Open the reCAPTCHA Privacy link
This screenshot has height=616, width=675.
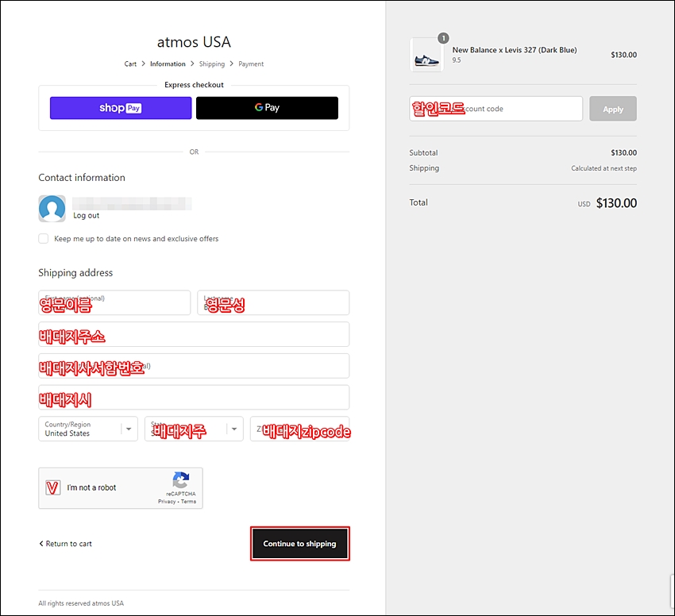pyautogui.click(x=167, y=502)
